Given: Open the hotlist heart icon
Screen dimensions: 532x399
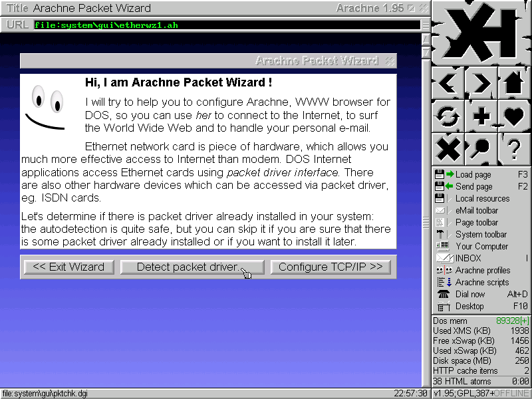Looking at the screenshot, I should click(x=514, y=116).
